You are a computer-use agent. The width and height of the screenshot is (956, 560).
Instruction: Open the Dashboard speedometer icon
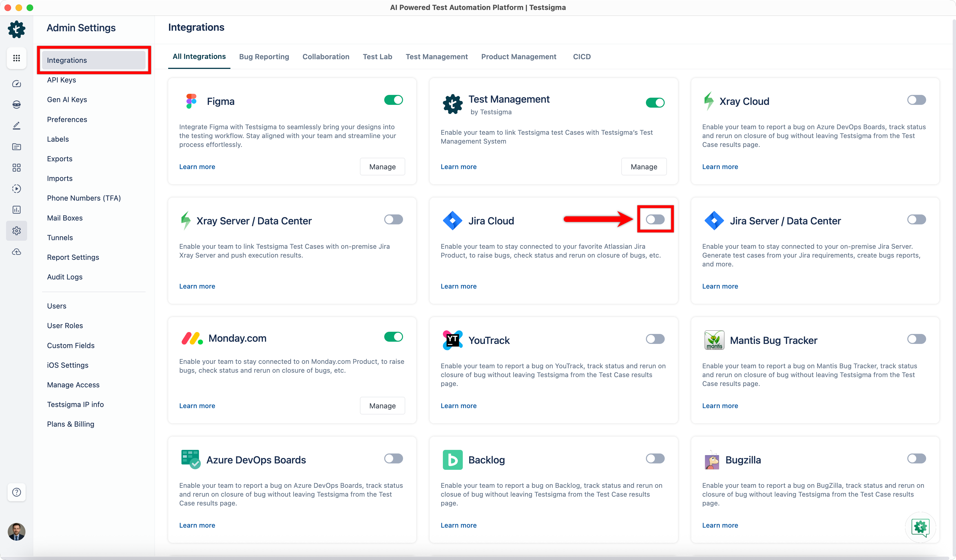(x=16, y=84)
